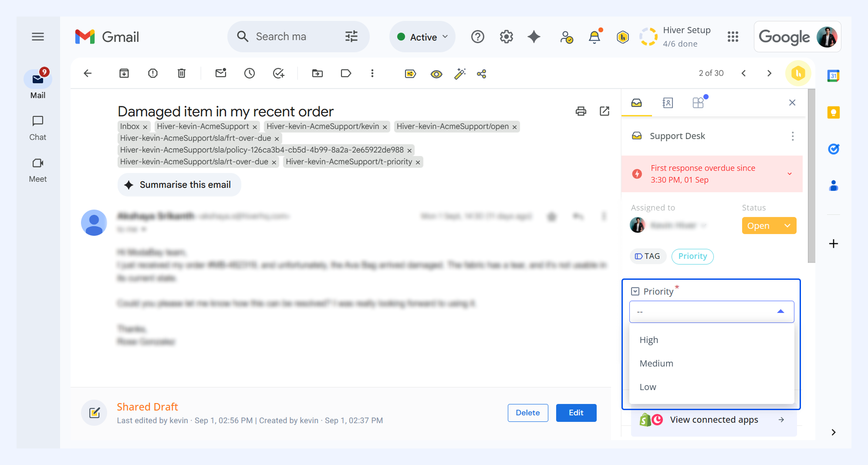The width and height of the screenshot is (868, 465).
Task: Open the Google account avatar
Action: (x=827, y=37)
